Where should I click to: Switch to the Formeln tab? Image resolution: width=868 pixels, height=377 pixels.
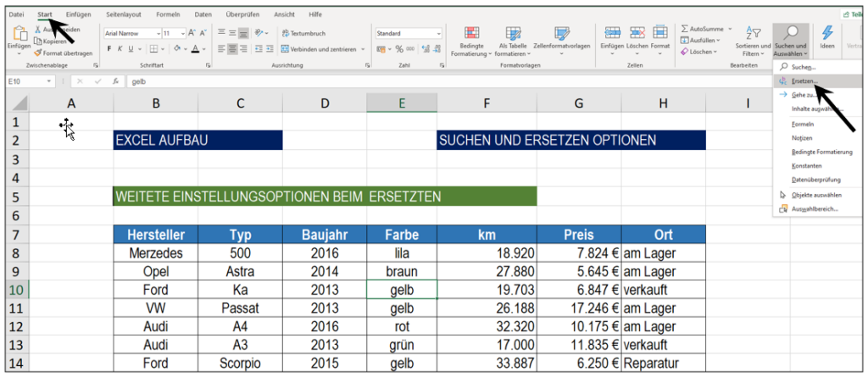[x=168, y=14]
